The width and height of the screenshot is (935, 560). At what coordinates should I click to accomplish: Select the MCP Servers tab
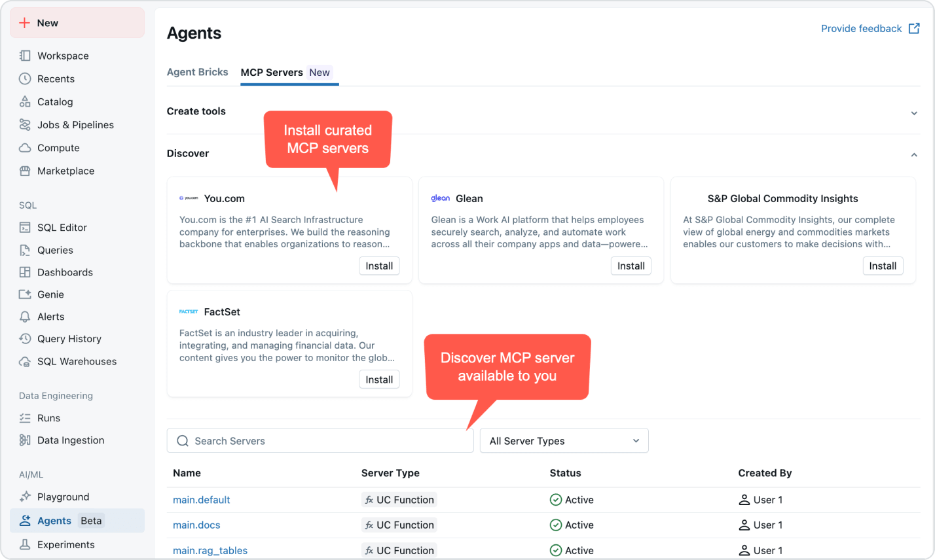coord(272,72)
